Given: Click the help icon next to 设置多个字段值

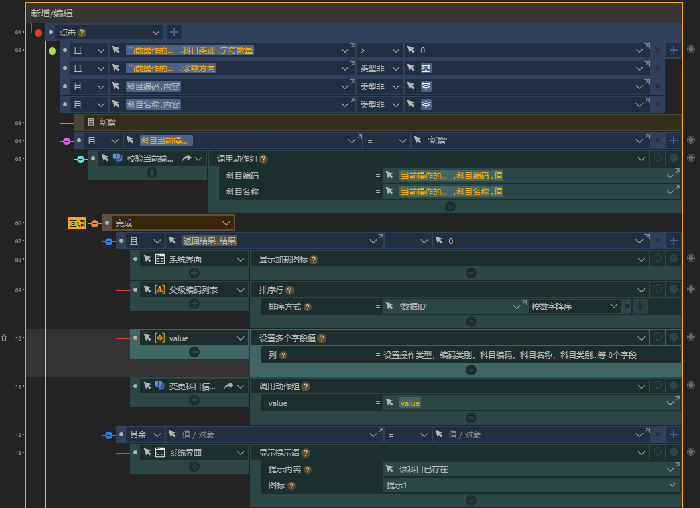Looking at the screenshot, I should (313, 338).
